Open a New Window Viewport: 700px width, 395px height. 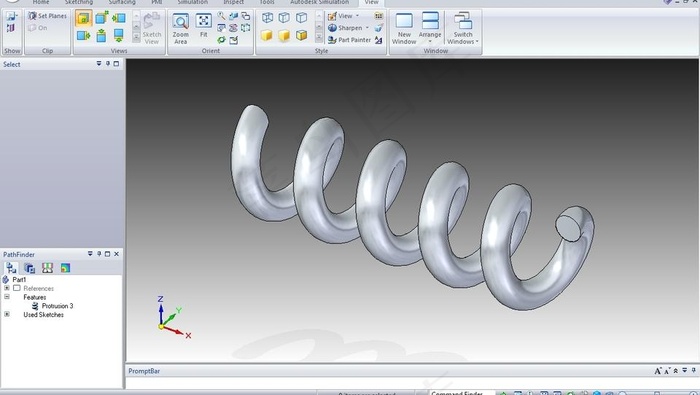[x=404, y=29]
